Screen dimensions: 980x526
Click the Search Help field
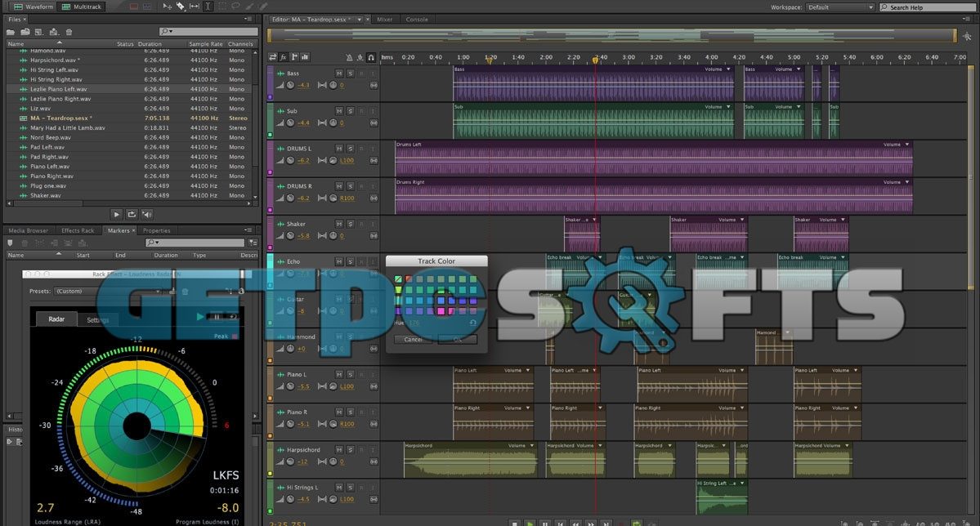click(929, 7)
